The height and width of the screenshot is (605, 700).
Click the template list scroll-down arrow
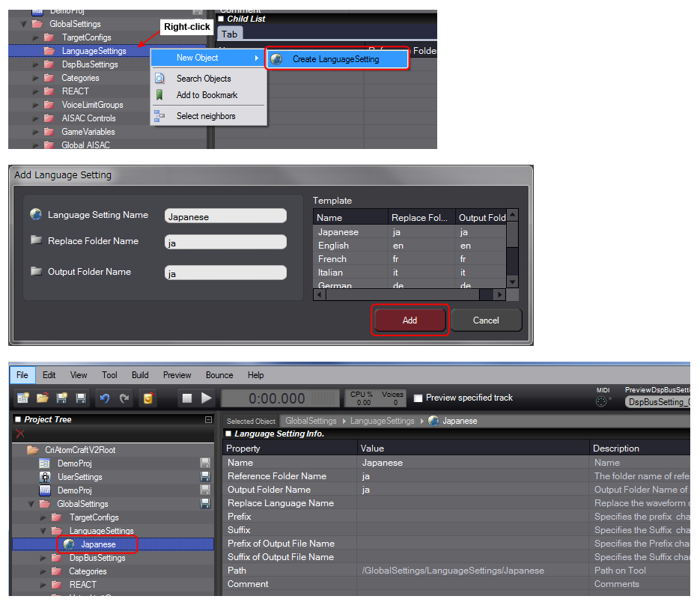[513, 282]
